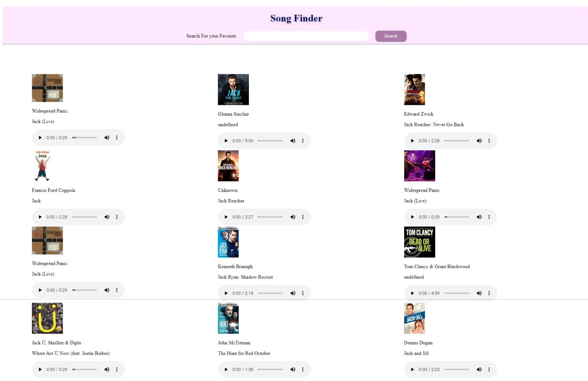Play Where Are Ü Now preview
The width and height of the screenshot is (588, 381).
[x=40, y=369]
